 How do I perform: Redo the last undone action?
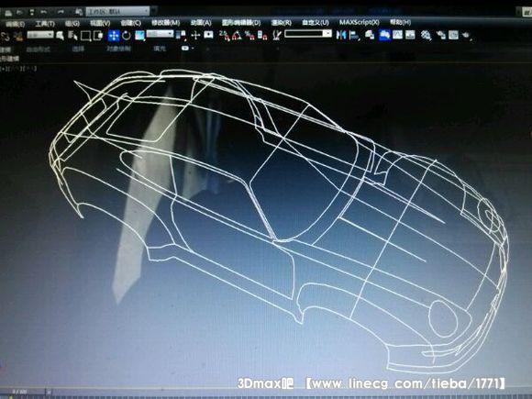coord(61,12)
